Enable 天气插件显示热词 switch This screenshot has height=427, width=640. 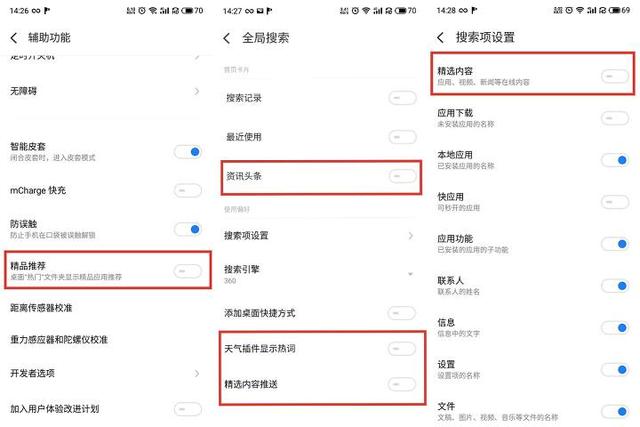(402, 349)
